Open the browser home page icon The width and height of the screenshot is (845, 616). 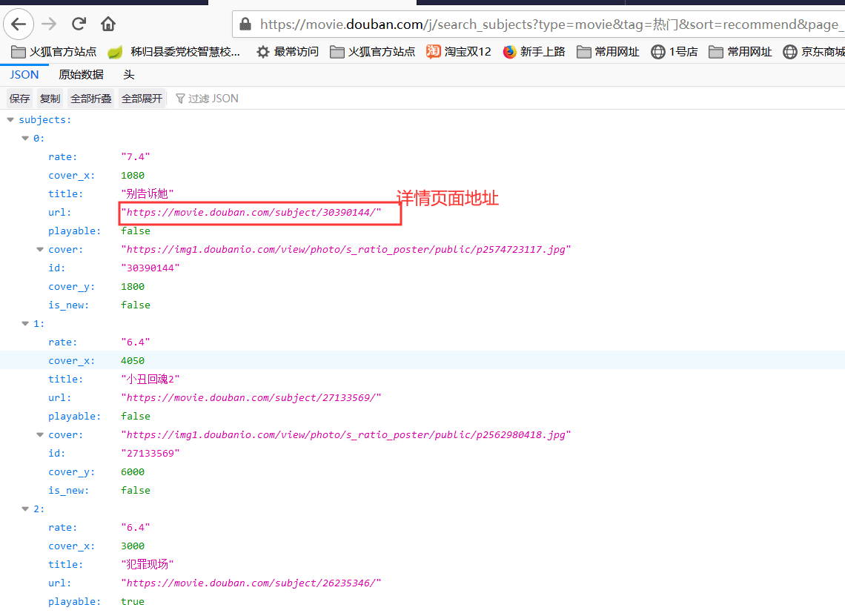[x=108, y=23]
